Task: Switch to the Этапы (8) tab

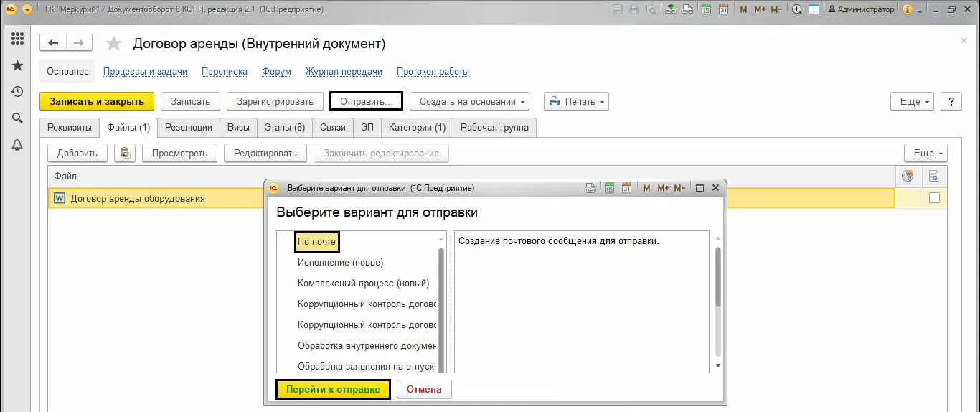Action: pos(284,128)
